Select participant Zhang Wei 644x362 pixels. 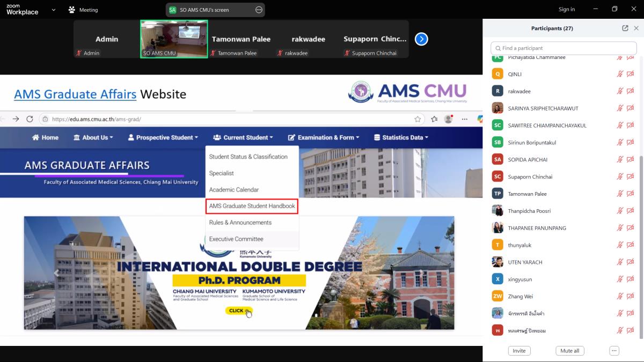[563, 296]
